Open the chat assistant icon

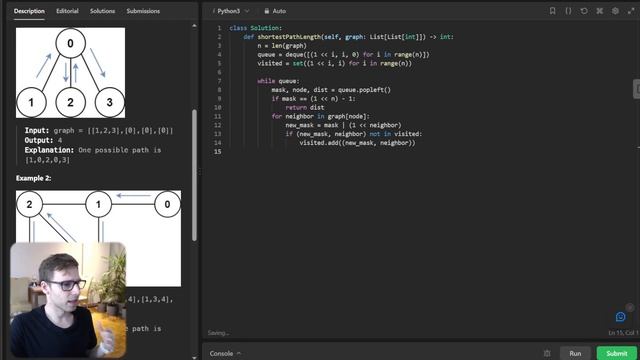(620, 316)
